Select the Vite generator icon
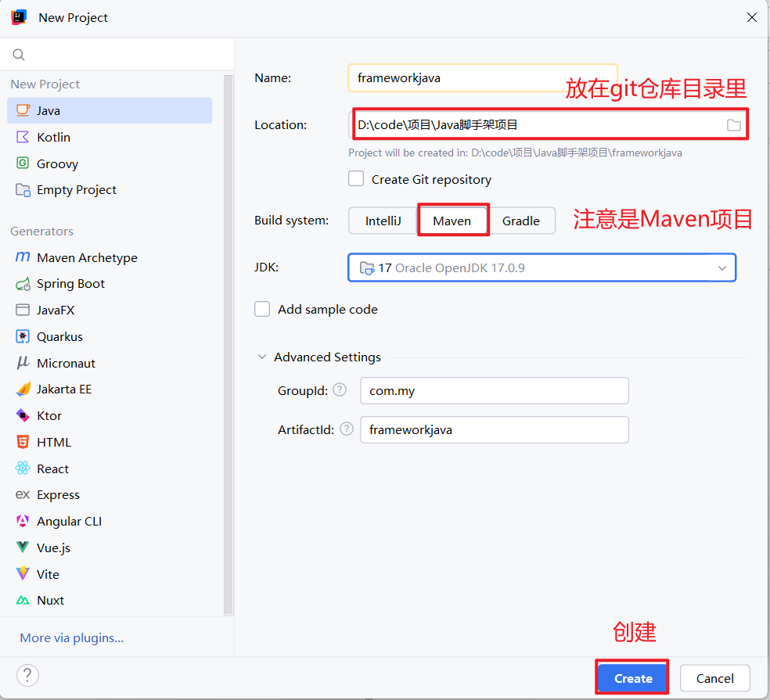This screenshot has height=700, width=770. tap(23, 573)
